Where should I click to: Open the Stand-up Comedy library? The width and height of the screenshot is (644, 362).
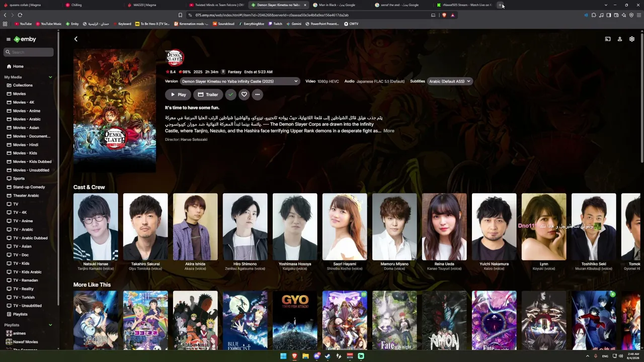pos(29,187)
